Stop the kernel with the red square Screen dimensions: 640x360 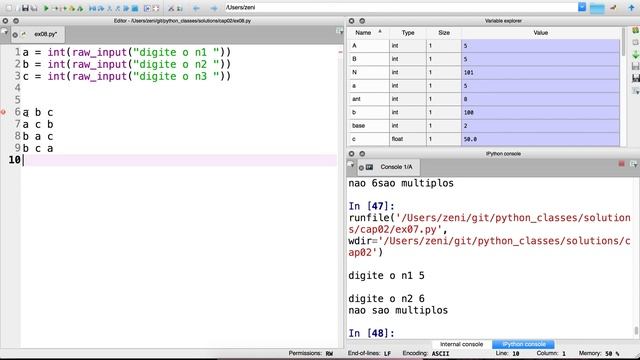[x=621, y=164]
